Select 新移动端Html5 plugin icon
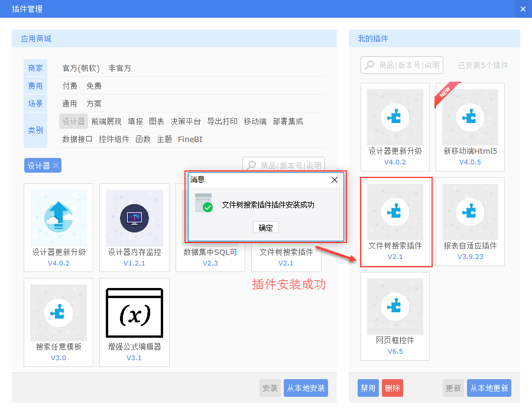This screenshot has width=532, height=414. [x=471, y=118]
